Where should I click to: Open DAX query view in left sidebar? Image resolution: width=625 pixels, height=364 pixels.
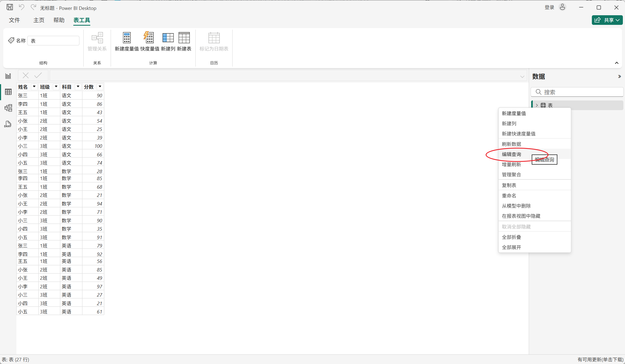(8, 124)
